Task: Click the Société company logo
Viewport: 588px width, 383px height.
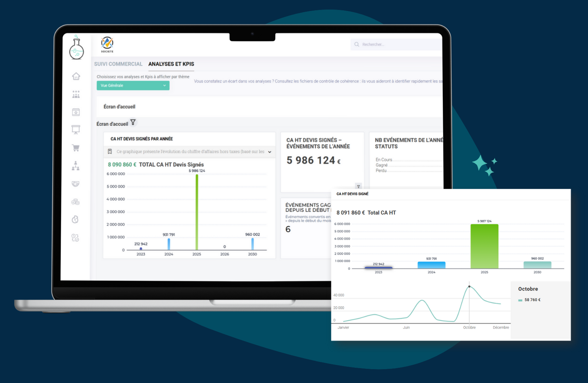Action: coord(107,44)
